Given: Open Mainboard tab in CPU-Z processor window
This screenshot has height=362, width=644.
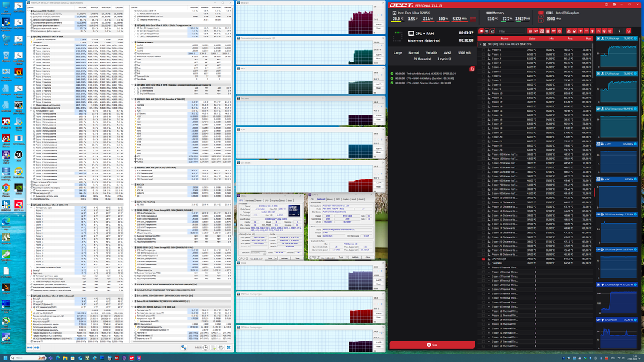Looking at the screenshot, I should [250, 200].
